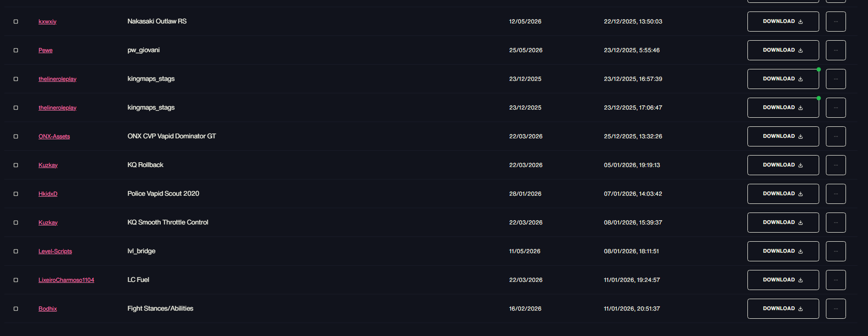Open the Level-Scripts author link
The width and height of the screenshot is (868, 336).
(x=55, y=251)
